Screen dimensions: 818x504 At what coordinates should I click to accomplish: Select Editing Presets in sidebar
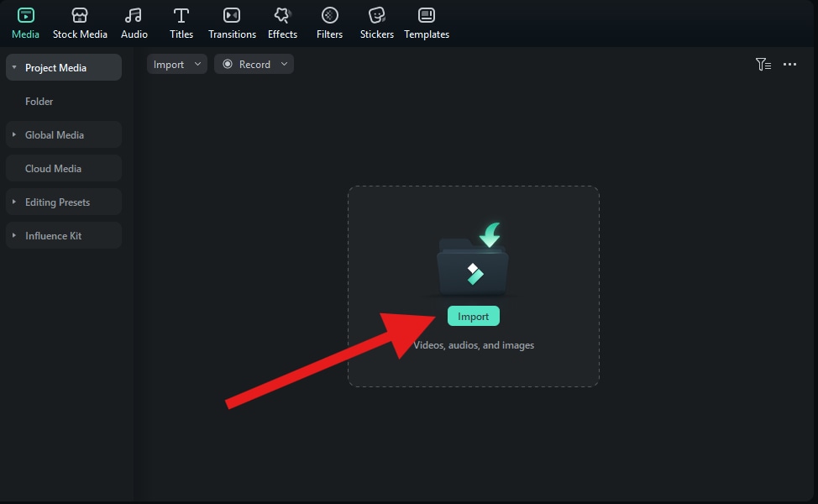click(x=64, y=202)
